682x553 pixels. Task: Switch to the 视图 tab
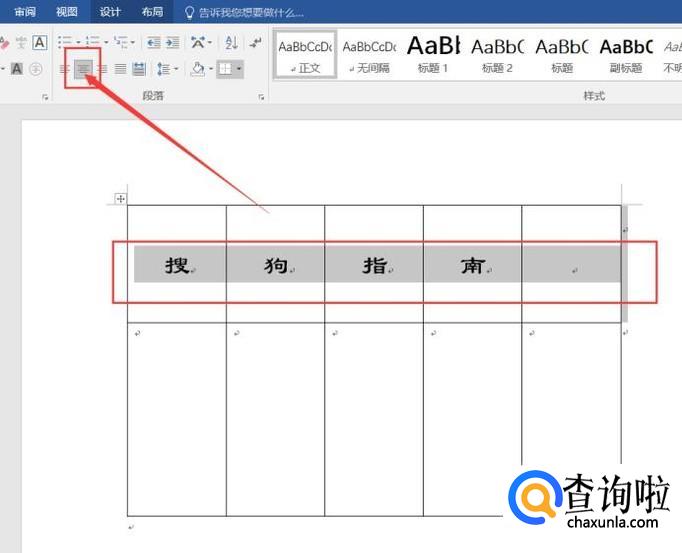coord(67,12)
